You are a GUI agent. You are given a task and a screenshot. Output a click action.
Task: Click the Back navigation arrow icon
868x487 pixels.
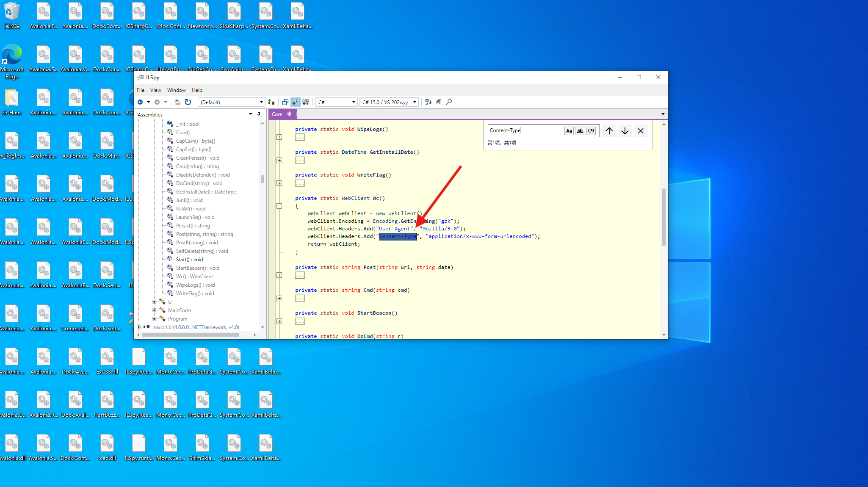(140, 102)
